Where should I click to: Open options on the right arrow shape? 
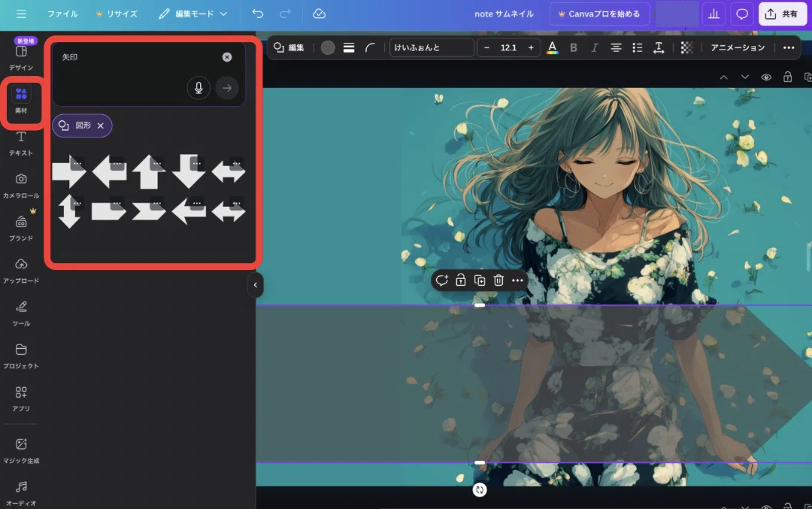[x=77, y=164]
